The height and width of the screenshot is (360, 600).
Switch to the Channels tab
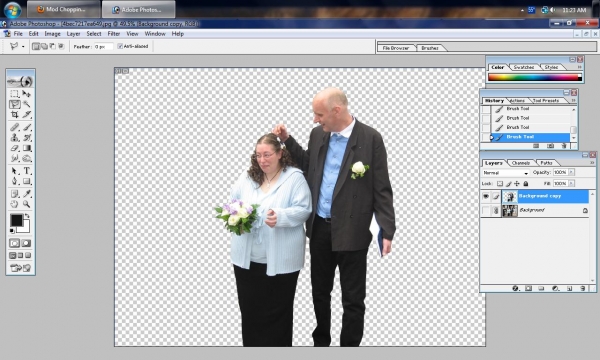pyautogui.click(x=521, y=163)
